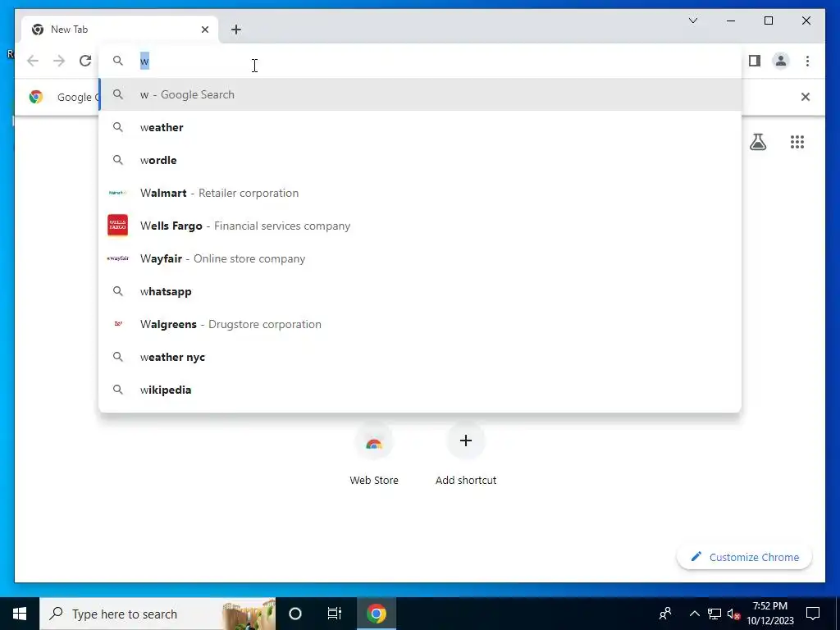
Task: Choose the 'whatsapp' suggestion
Action: tap(420, 291)
